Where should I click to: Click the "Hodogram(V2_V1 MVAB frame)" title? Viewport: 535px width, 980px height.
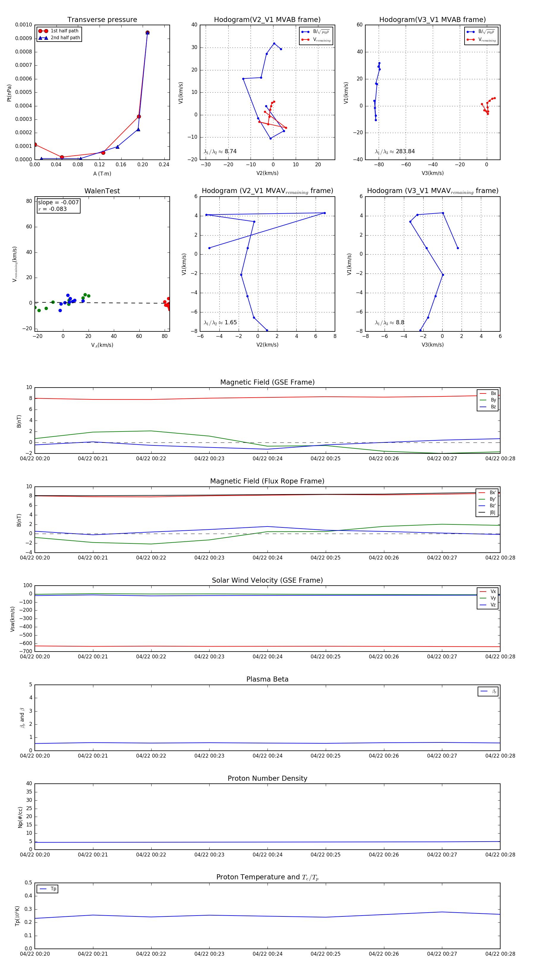coord(267,19)
